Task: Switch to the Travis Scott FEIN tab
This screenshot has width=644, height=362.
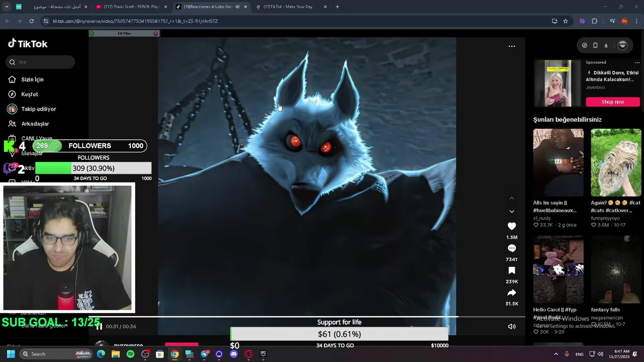Action: [x=131, y=7]
